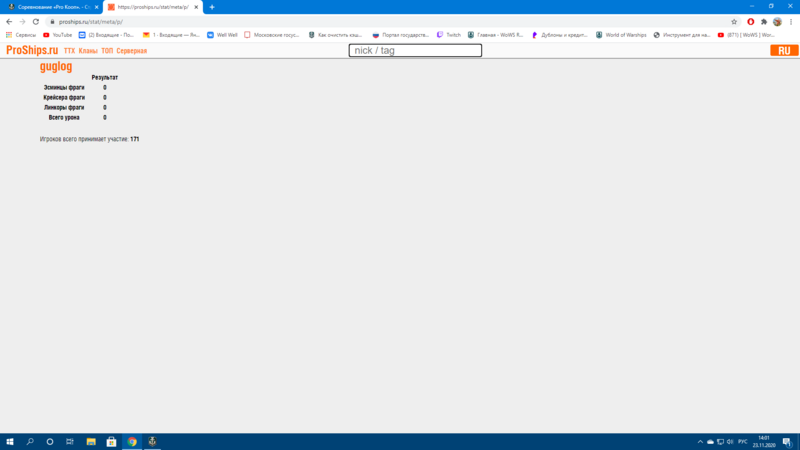Viewport: 800px width, 450px height.
Task: Open Microsoft Store from the taskbar
Action: click(x=111, y=442)
